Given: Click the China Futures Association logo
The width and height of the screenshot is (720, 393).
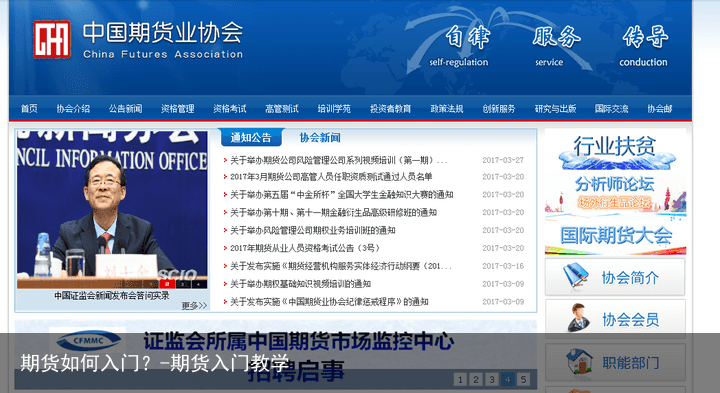Looking at the screenshot, I should [x=52, y=39].
